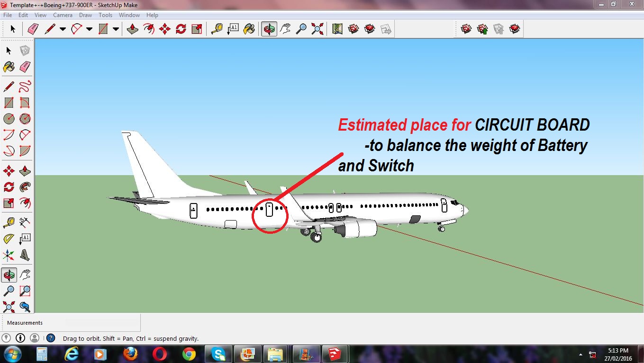Launch Firefox from the taskbar

tap(130, 354)
